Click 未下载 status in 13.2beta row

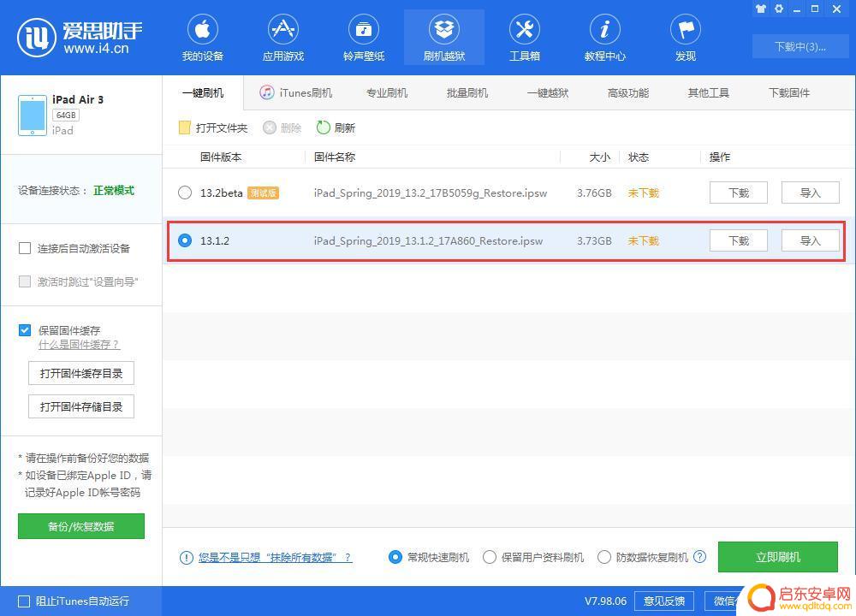click(644, 193)
